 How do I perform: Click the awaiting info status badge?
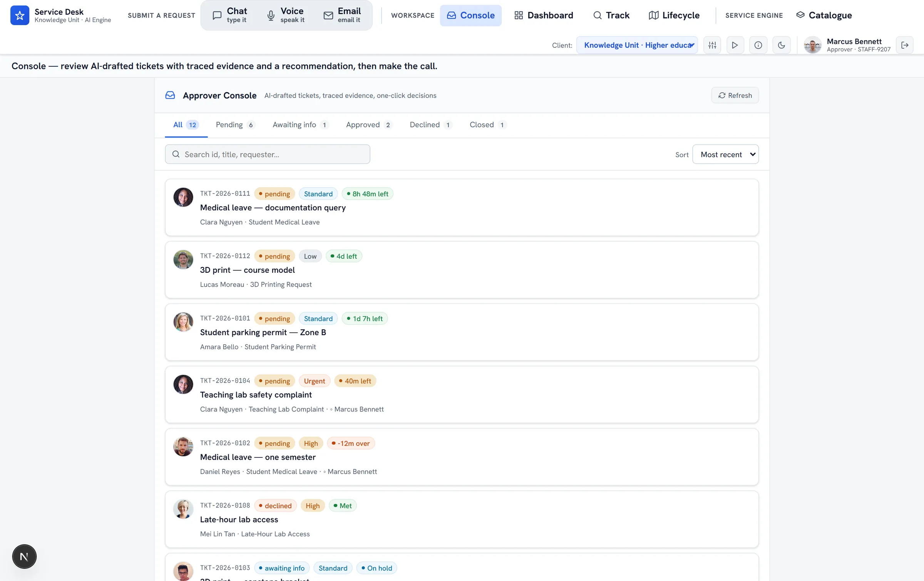(282, 568)
